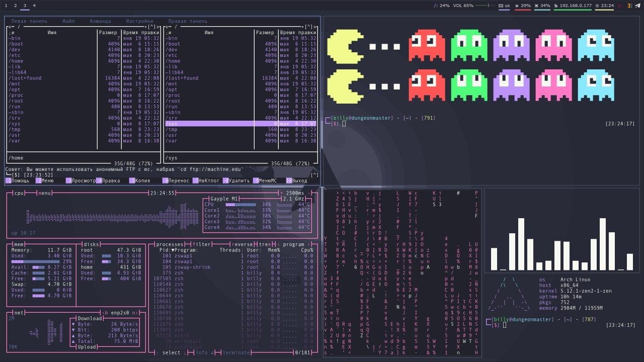Click the [^] button atop right mc panel
The image size is (644, 362).
[x=309, y=27]
